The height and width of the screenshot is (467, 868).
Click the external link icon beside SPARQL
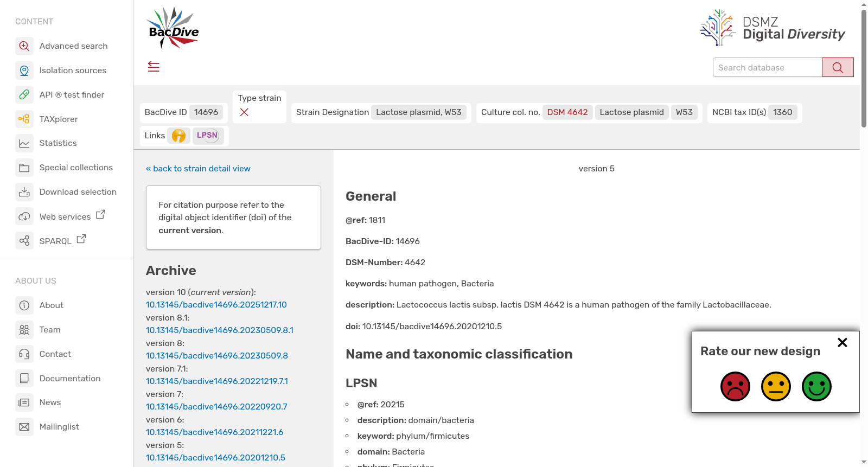(81, 239)
